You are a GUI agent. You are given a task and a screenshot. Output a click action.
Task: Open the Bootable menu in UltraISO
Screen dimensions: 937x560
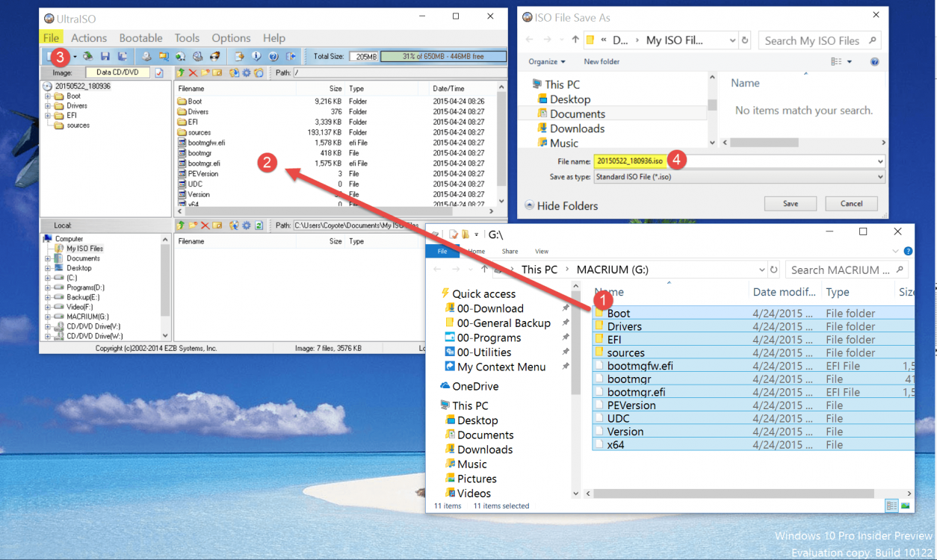[140, 38]
